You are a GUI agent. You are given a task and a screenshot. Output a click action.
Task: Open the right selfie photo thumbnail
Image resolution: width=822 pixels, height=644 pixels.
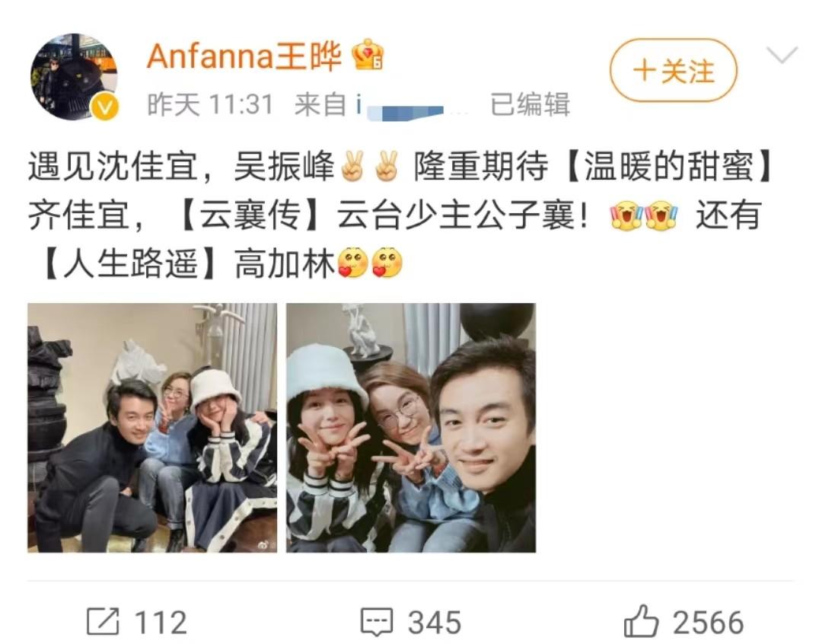point(411,427)
